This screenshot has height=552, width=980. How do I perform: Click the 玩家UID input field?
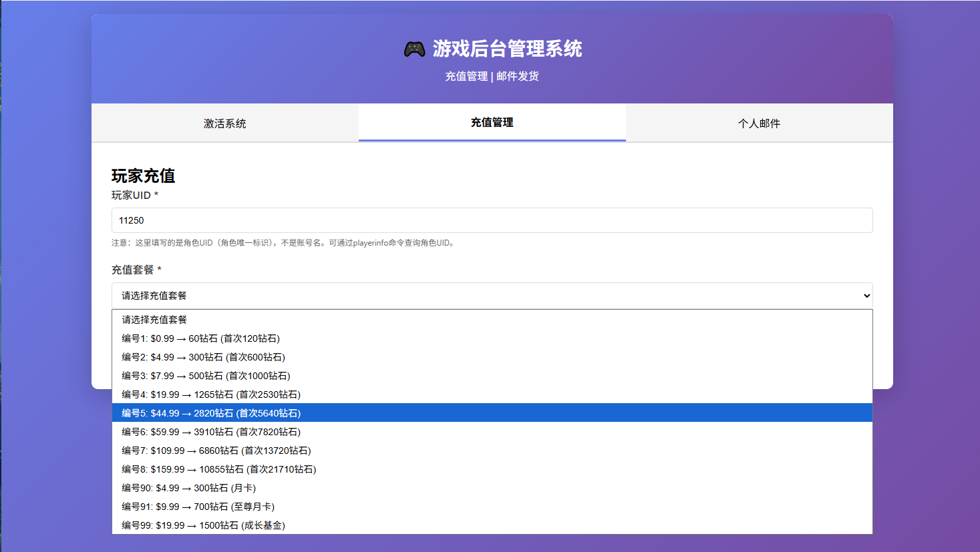[492, 220]
